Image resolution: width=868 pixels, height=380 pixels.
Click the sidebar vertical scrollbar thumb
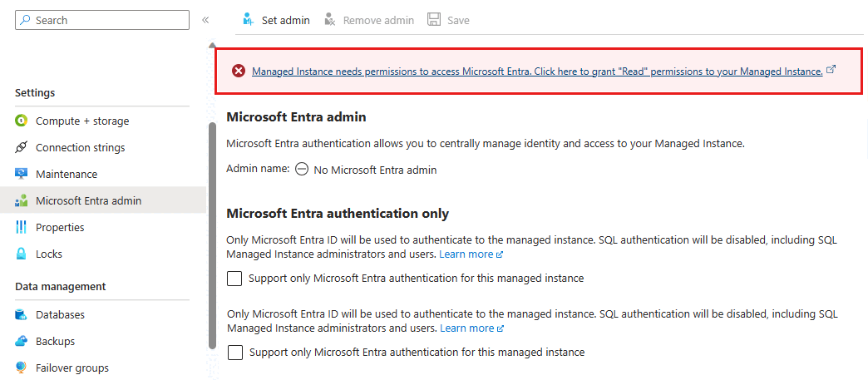click(x=212, y=233)
